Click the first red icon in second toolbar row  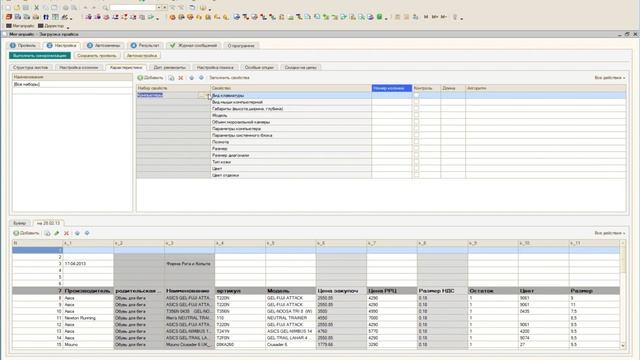tap(9, 17)
